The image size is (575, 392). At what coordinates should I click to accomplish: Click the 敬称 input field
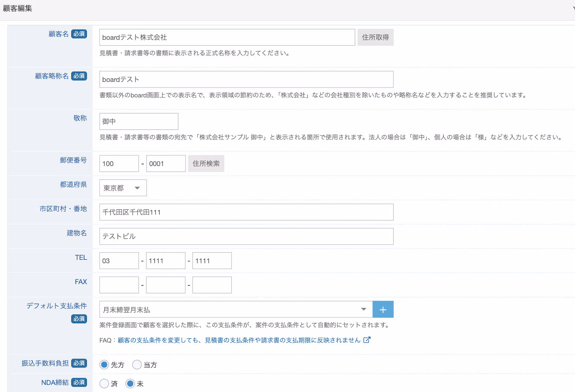point(139,121)
